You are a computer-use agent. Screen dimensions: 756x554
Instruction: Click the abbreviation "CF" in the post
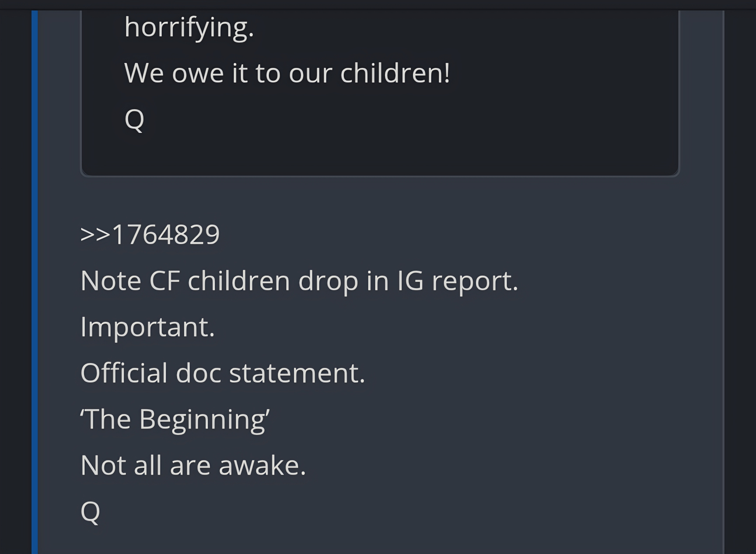tap(164, 281)
